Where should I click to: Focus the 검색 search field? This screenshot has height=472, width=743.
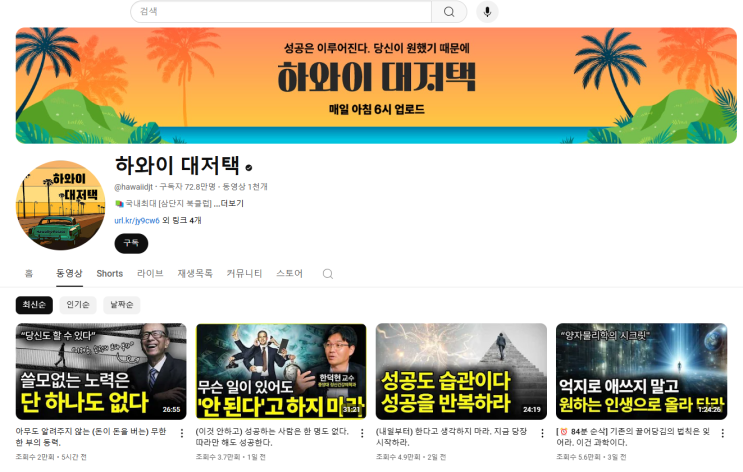click(x=281, y=12)
